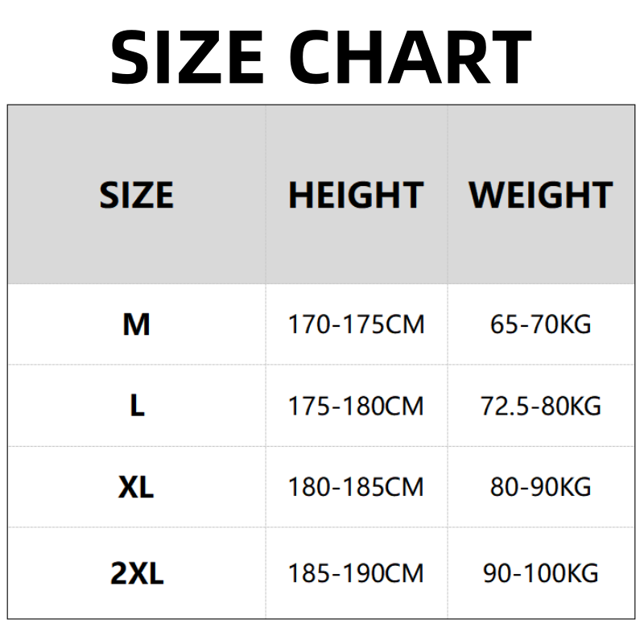Select the WEIGHT column header
Viewport: 644px width, 644px height.
point(541,196)
